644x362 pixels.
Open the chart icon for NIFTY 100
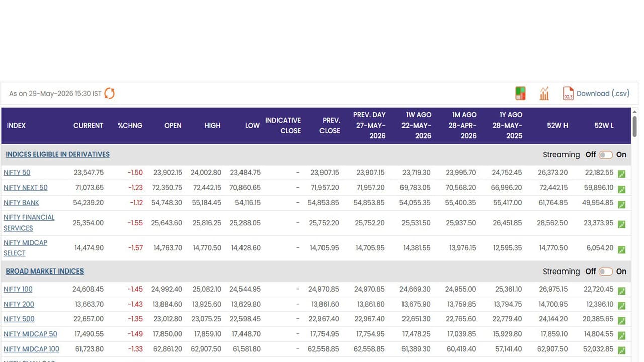coord(622,291)
